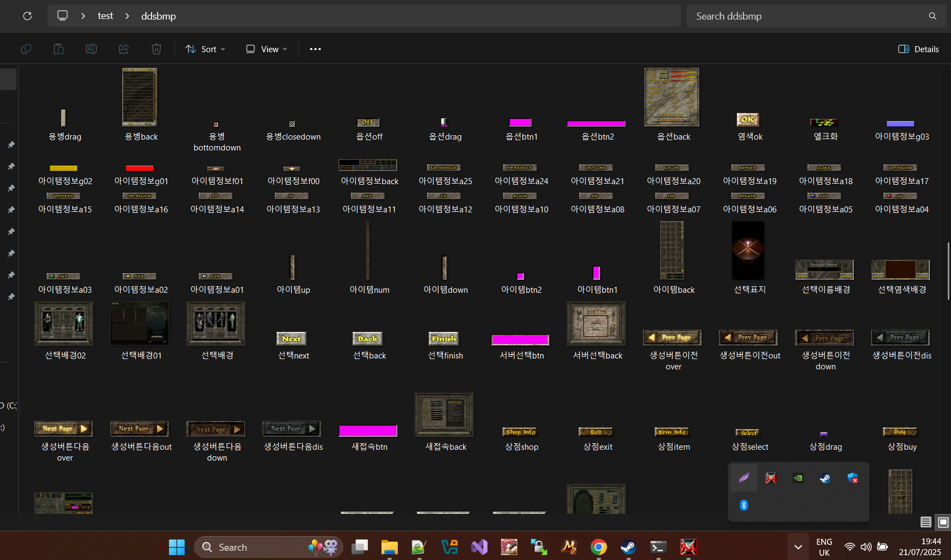The width and height of the screenshot is (951, 560).
Task: Refresh the ddsbmp folder view
Action: pyautogui.click(x=27, y=16)
